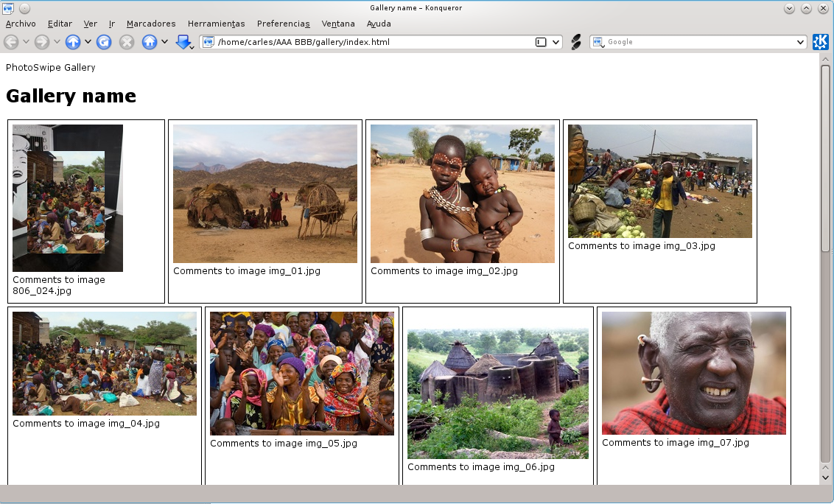Go to the home location

[x=150, y=42]
